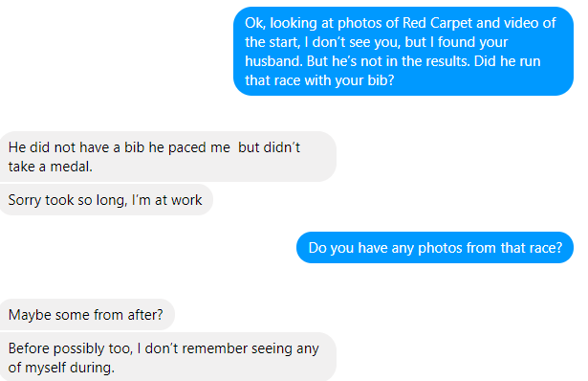Click the word 'Sorry' in gray bubble
588x381 pixels.
click(25, 200)
